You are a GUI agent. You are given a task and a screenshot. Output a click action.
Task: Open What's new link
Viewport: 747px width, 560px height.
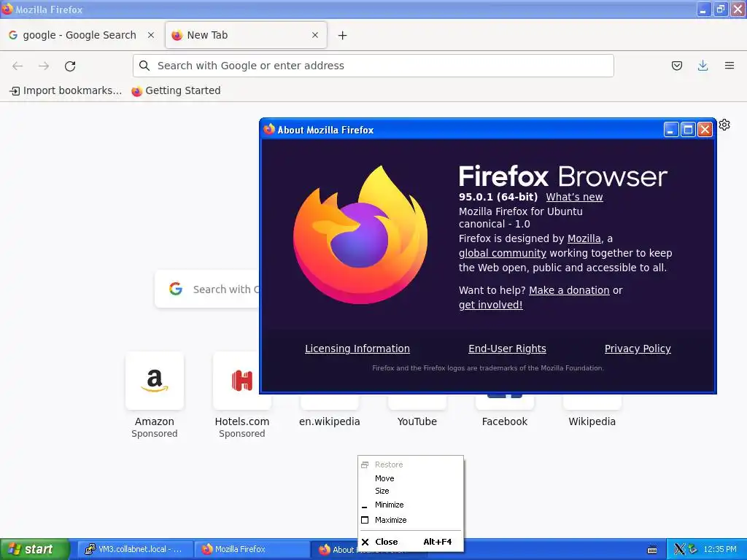[x=574, y=197]
